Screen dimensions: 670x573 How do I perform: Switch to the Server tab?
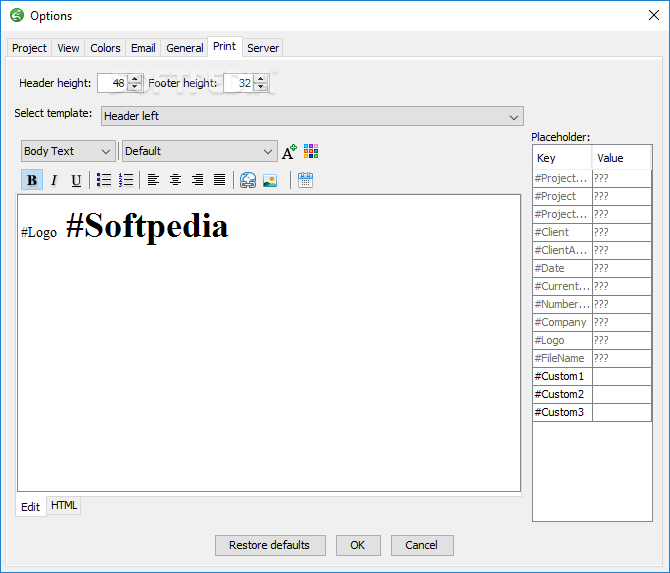(263, 48)
